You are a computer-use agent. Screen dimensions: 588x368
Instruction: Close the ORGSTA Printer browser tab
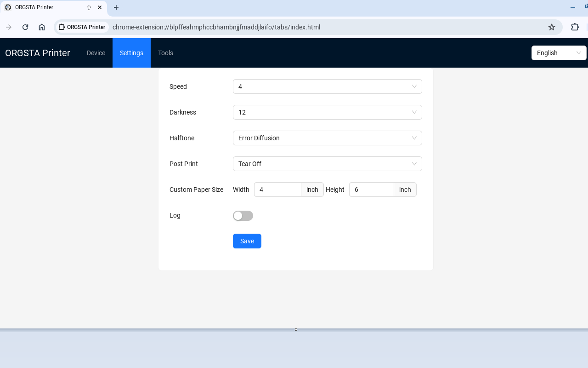tap(100, 7)
